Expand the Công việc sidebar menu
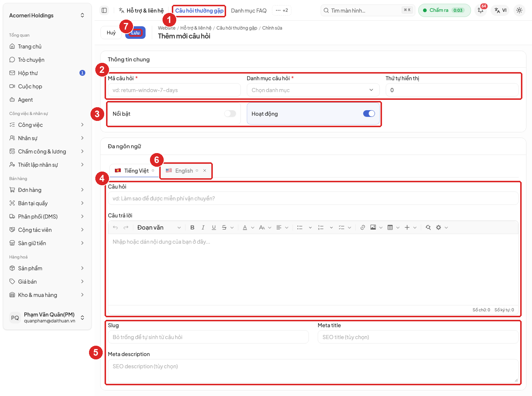The width and height of the screenshot is (532, 396). [x=47, y=125]
